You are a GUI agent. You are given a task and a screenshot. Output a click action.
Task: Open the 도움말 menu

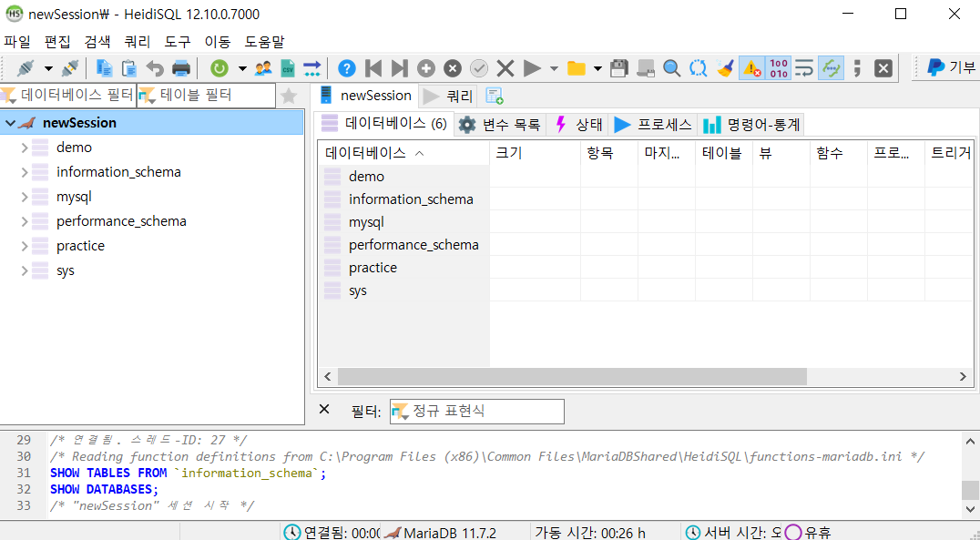point(264,42)
